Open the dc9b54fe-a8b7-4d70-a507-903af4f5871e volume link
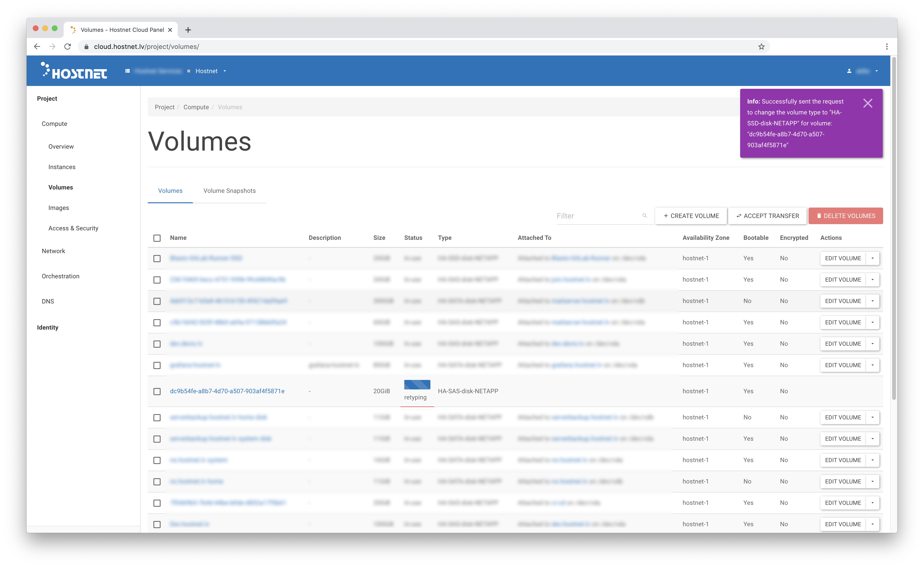Screen dimensions: 924x568 point(227,391)
